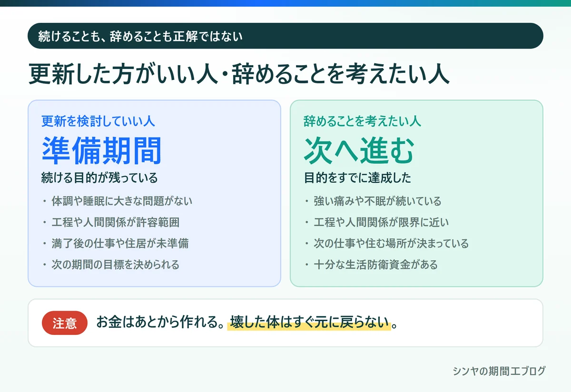Image resolution: width=571 pixels, height=392 pixels.
Task: Select the large green text 次へ進む
Action: (x=359, y=150)
